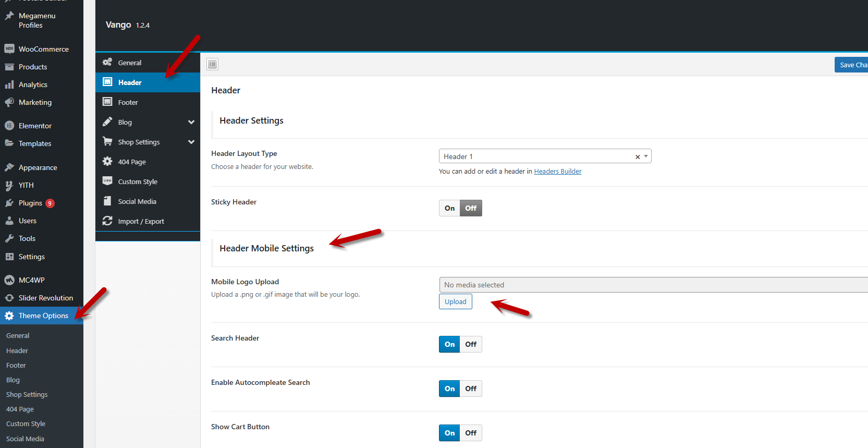Open the Import / Export tab
The height and width of the screenshot is (448, 868).
pos(148,221)
